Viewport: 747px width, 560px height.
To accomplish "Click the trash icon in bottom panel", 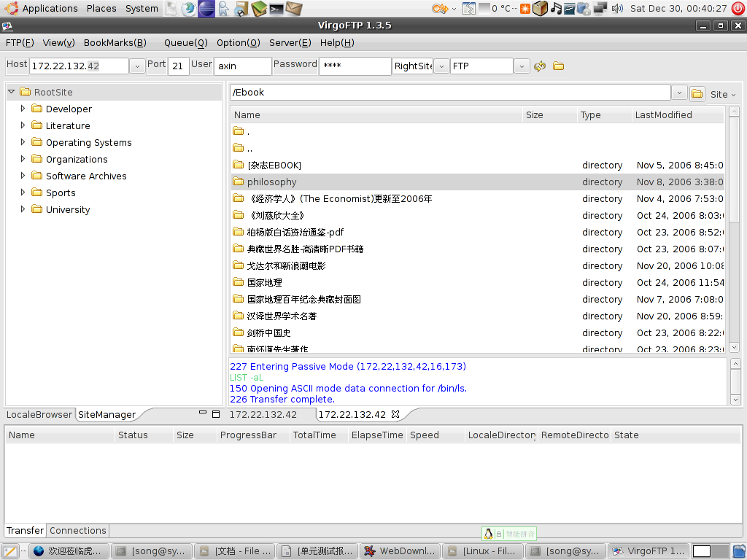I will click(x=740, y=551).
